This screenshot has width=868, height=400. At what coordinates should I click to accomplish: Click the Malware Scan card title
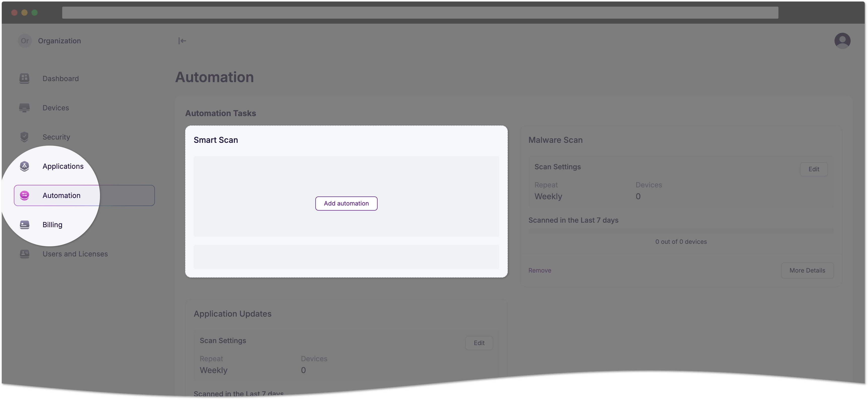[555, 140]
